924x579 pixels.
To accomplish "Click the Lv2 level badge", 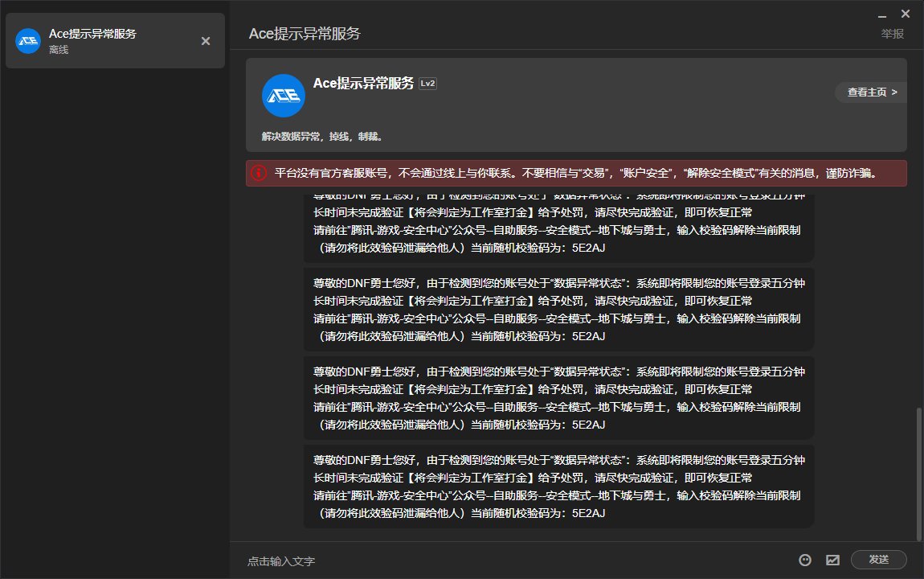I will pos(427,84).
